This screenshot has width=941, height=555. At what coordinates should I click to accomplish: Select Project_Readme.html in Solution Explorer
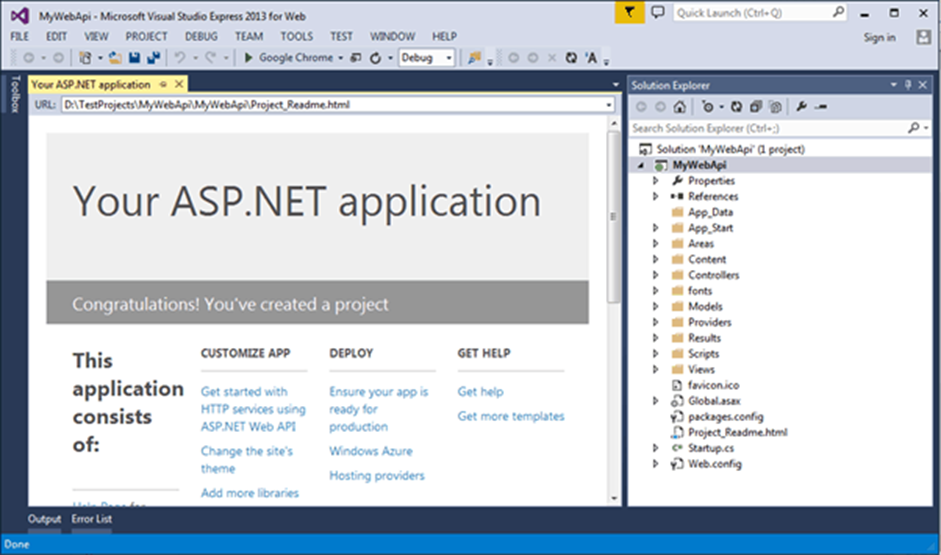[x=738, y=432]
